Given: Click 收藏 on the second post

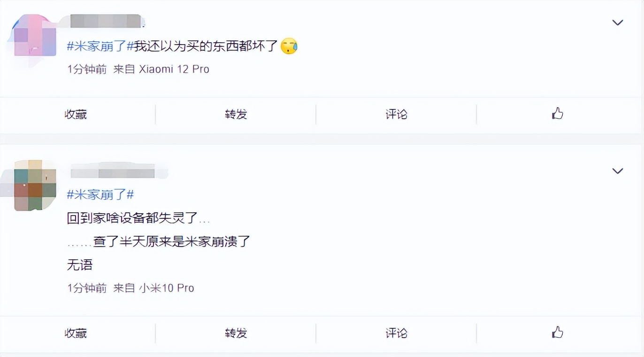Looking at the screenshot, I should pyautogui.click(x=75, y=333).
